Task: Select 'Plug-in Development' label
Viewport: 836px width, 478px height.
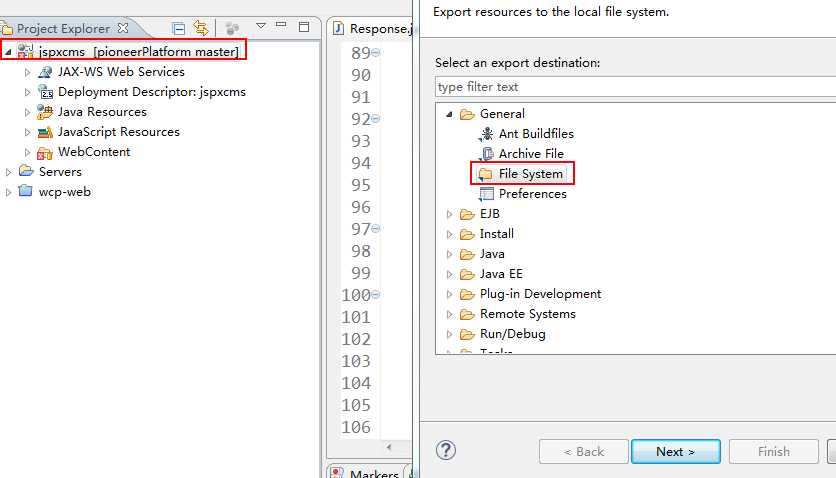Action: point(540,294)
